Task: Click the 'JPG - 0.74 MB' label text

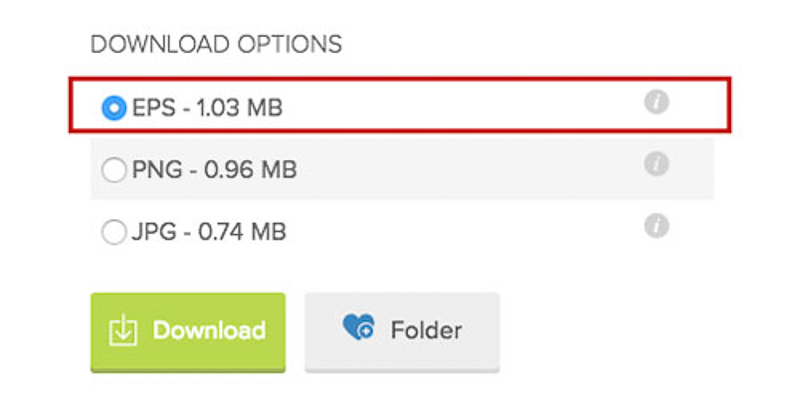Action: [209, 232]
